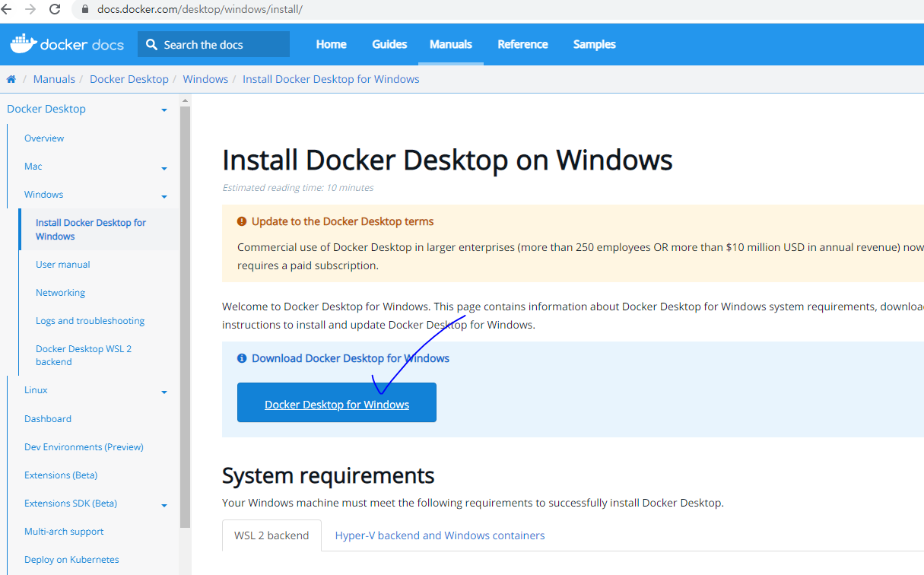This screenshot has width=924, height=575.
Task: Open Mac in the sidebar
Action: (x=33, y=167)
